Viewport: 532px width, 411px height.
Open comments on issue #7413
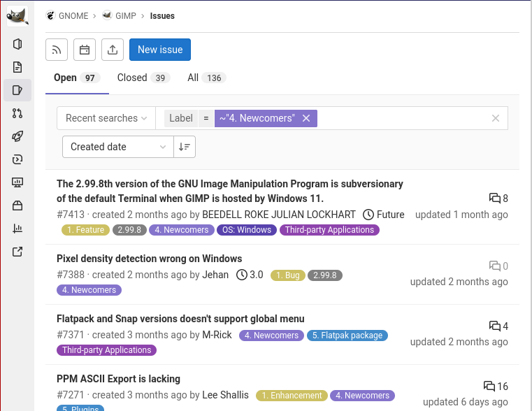(498, 199)
